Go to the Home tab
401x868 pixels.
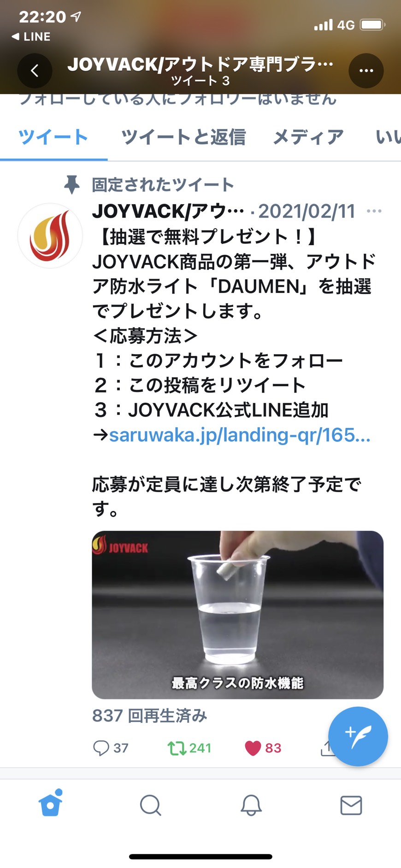point(50,803)
